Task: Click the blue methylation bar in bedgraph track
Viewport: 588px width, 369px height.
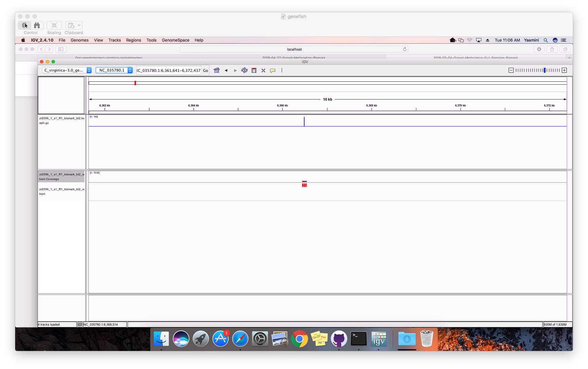Action: [x=304, y=122]
